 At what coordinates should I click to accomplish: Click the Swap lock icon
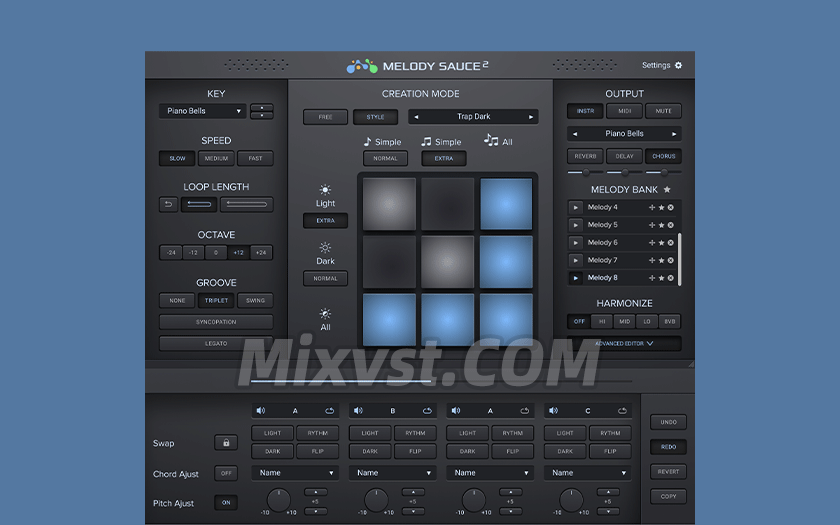pyautogui.click(x=226, y=443)
